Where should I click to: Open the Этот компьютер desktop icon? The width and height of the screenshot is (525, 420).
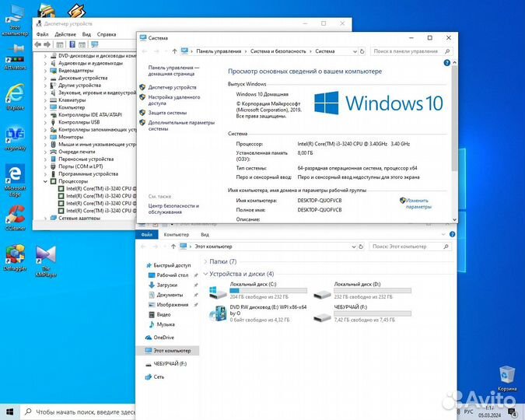point(15,20)
